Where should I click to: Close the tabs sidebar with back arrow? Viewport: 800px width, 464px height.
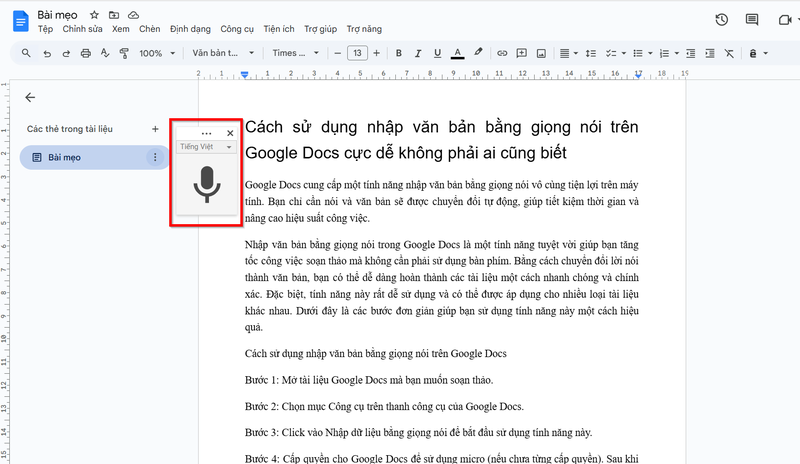coord(30,97)
